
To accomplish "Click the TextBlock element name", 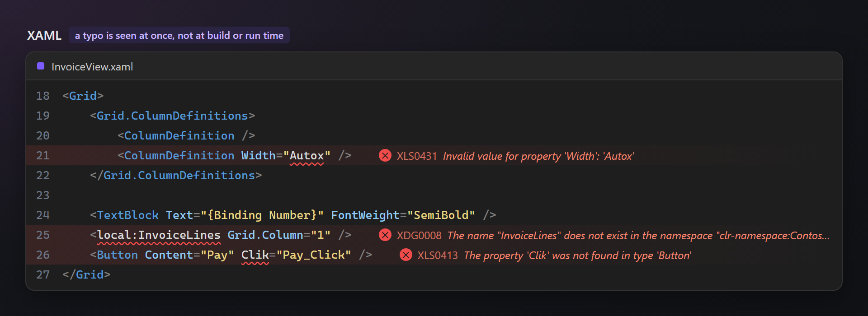I will click(127, 215).
